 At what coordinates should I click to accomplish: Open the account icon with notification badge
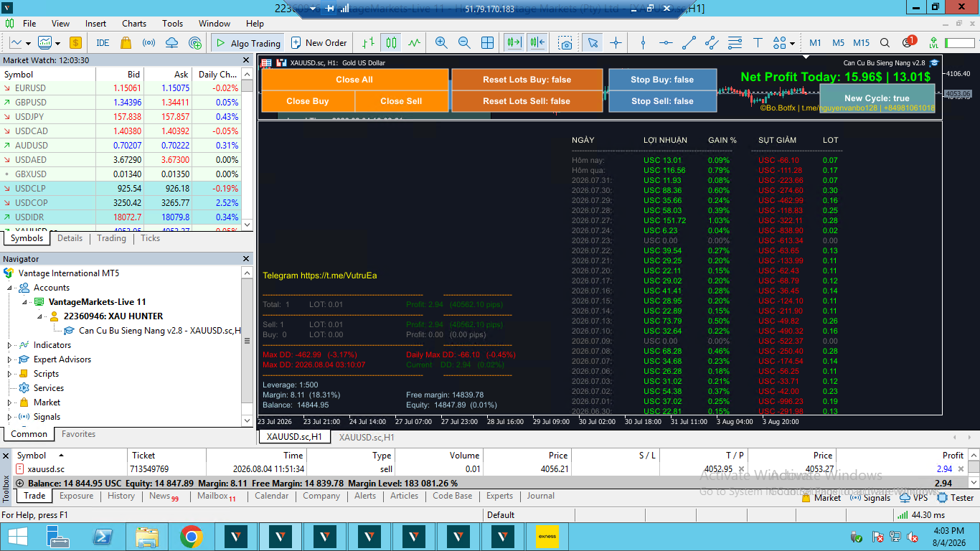click(908, 42)
